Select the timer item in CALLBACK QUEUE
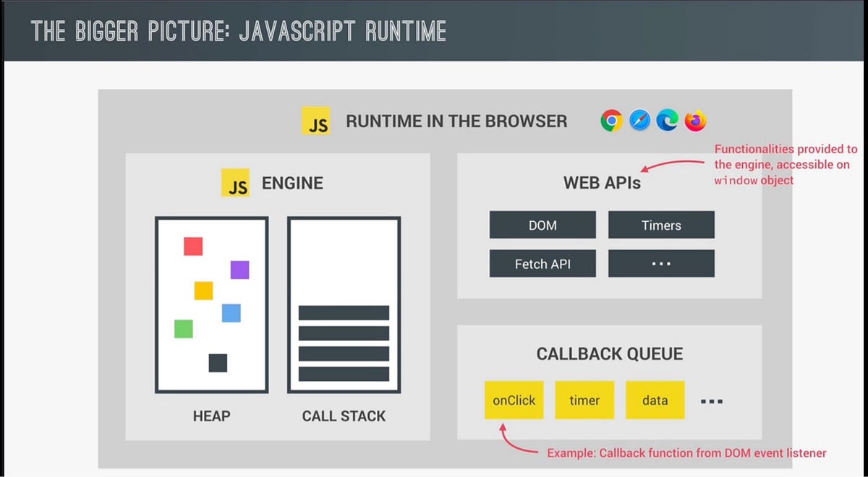The image size is (868, 477). tap(584, 400)
